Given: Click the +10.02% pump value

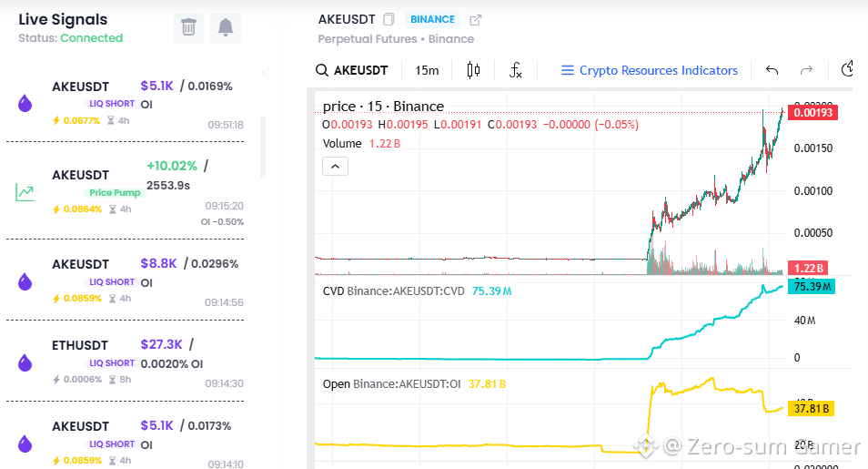Looking at the screenshot, I should coord(172,166).
